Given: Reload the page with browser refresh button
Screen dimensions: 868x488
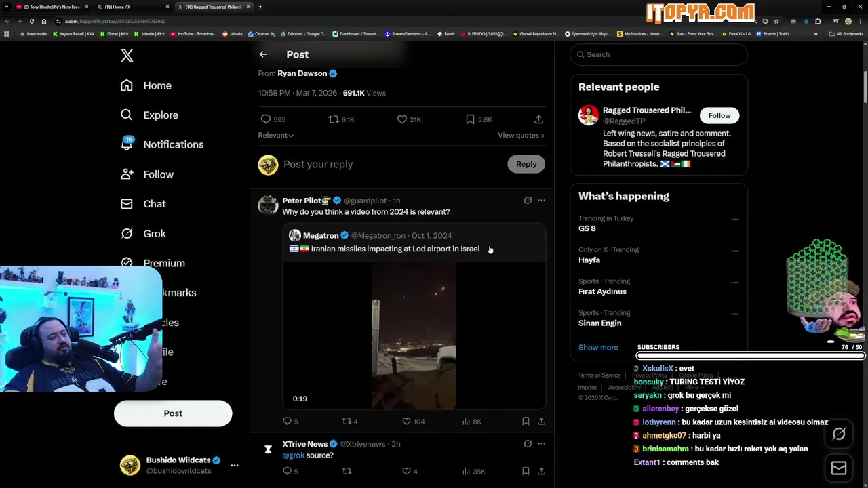Looking at the screenshot, I should coord(31,21).
